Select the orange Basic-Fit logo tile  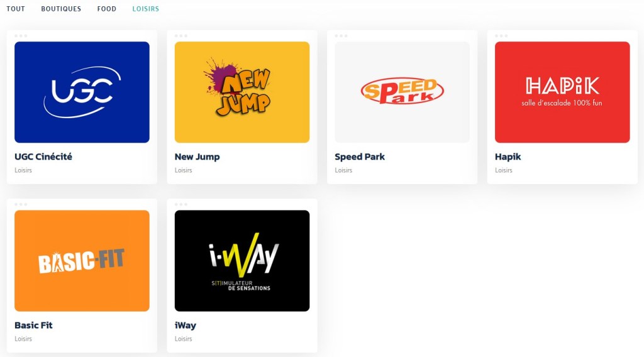(x=82, y=261)
